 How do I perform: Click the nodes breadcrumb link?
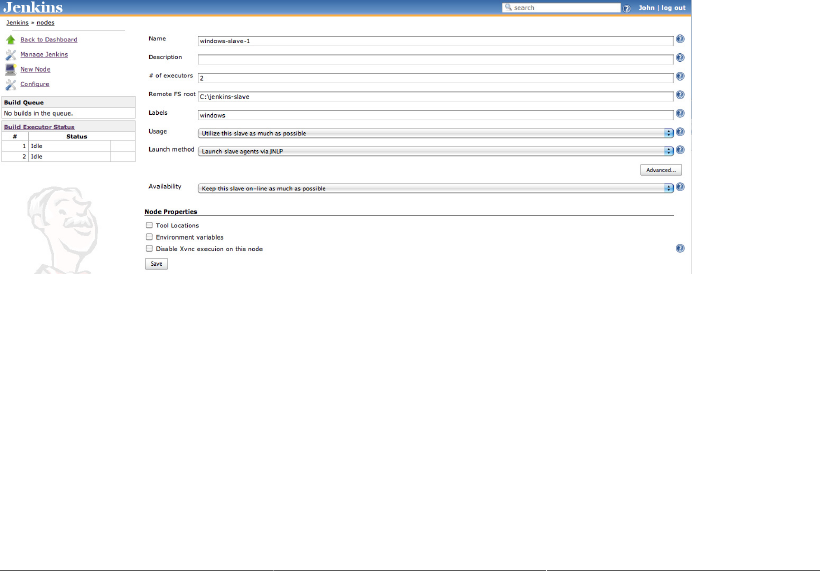click(45, 23)
